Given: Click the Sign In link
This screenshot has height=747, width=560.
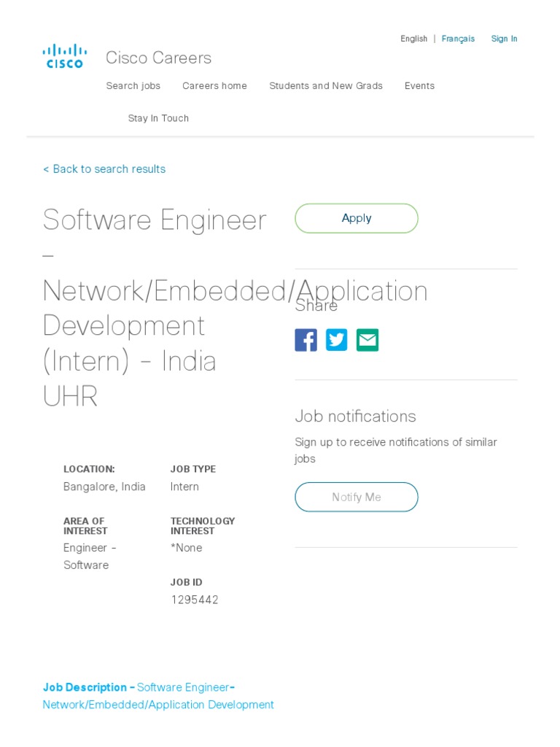Looking at the screenshot, I should click(x=504, y=39).
